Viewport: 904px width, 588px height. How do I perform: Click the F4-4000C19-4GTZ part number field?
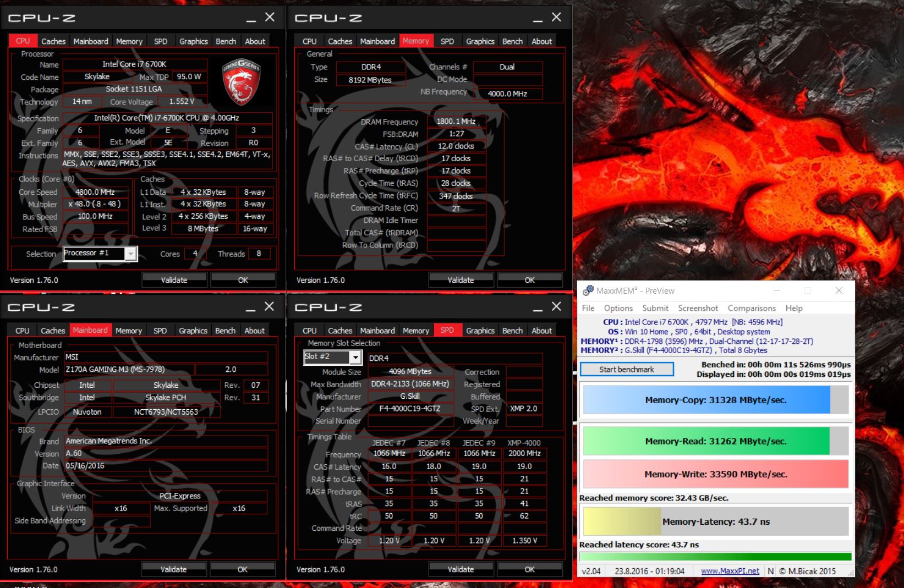pos(410,409)
